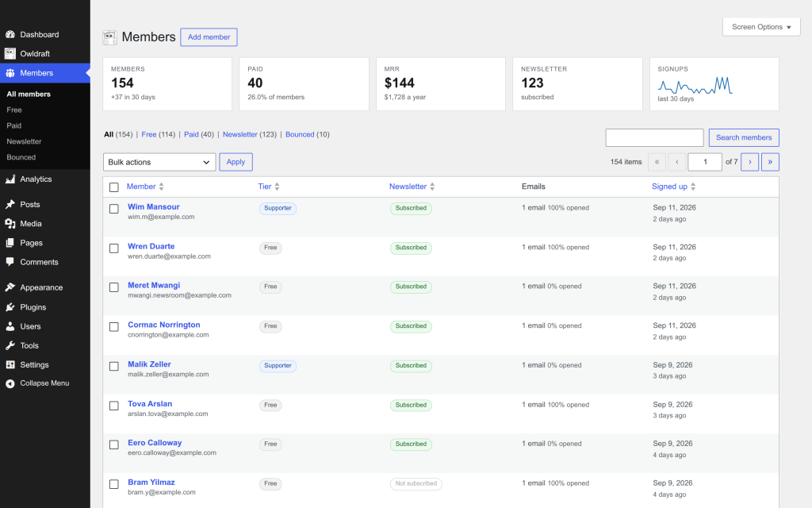Go to the last page of members
The image size is (812, 508).
point(770,162)
